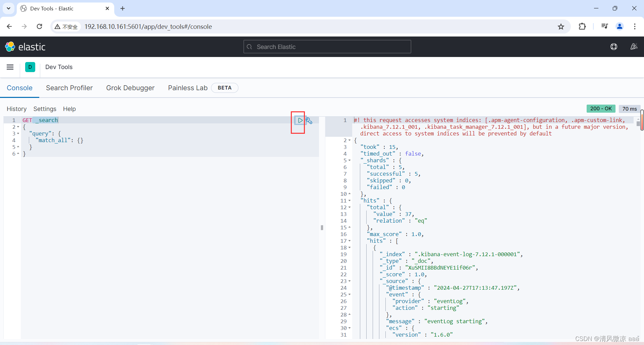This screenshot has width=644, height=345.
Task: Collapse the event block at line 25
Action: point(350,295)
